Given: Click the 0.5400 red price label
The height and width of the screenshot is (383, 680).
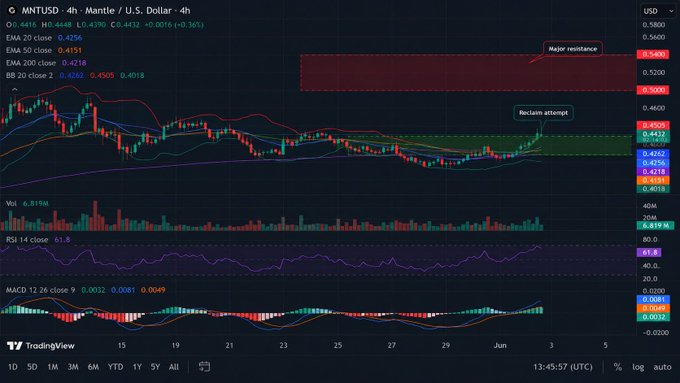Looking at the screenshot, I should pyautogui.click(x=654, y=54).
